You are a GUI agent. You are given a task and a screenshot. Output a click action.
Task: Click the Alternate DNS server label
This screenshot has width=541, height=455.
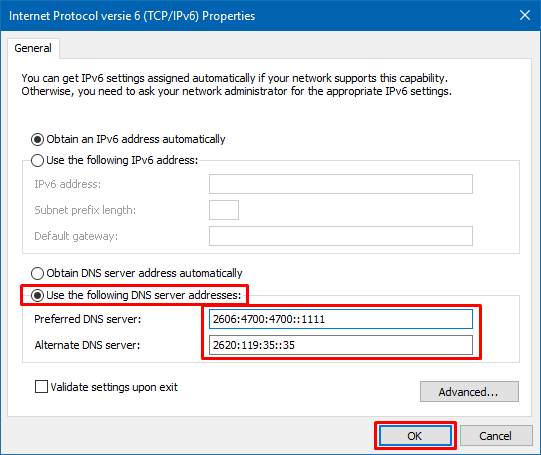(87, 345)
